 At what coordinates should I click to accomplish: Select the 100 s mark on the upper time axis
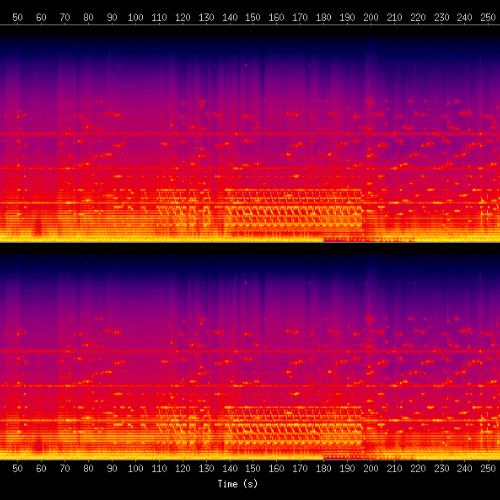135,18
